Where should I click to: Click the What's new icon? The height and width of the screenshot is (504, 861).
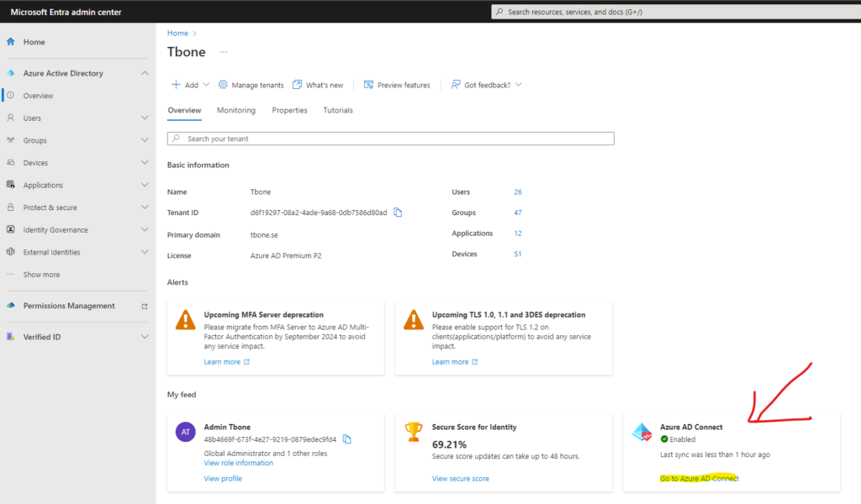[297, 85]
